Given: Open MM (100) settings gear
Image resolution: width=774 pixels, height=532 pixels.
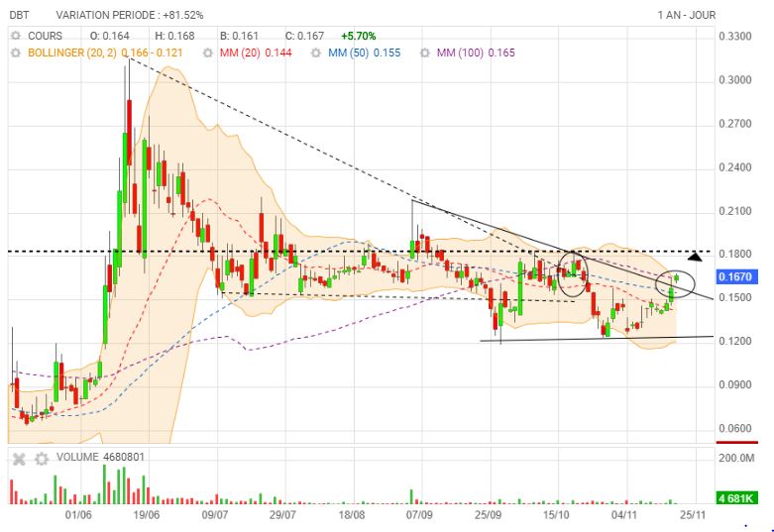Looking at the screenshot, I should 424,53.
